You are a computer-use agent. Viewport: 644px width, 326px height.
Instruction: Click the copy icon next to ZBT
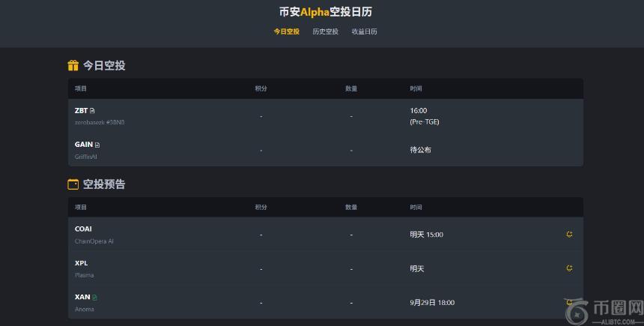92,111
